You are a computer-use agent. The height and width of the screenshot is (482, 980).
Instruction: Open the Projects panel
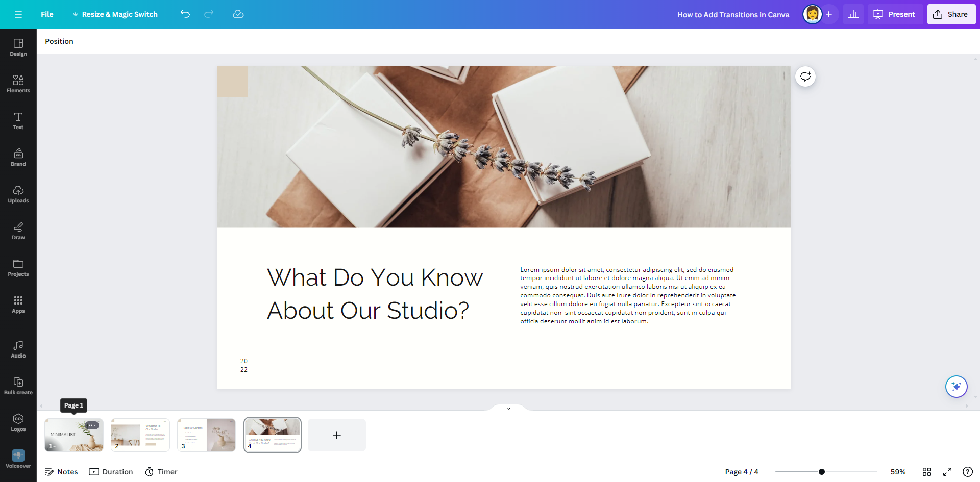pos(18,268)
